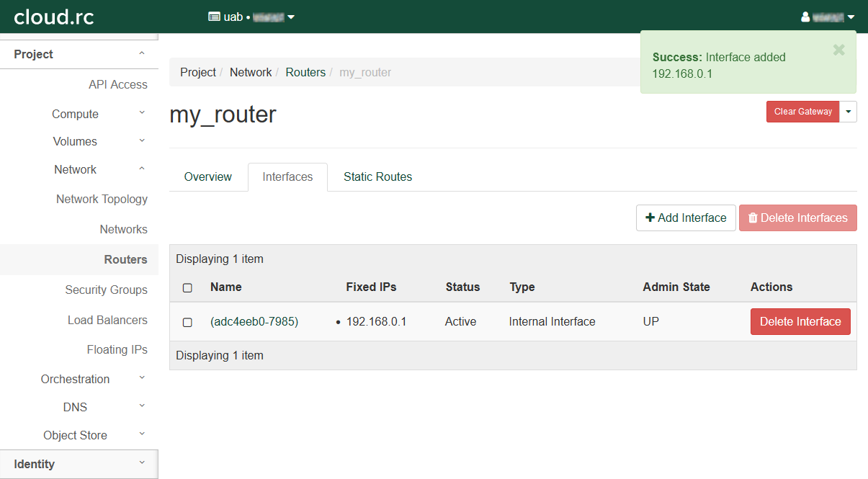Check the box for interface adc4eeb0-7985
The image size is (868, 479).
coord(187,322)
